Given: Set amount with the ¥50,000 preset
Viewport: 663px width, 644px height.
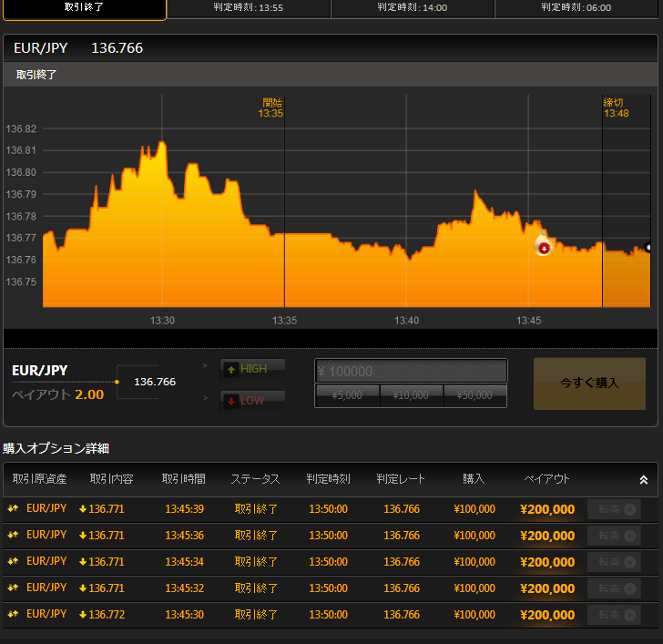Looking at the screenshot, I should (474, 395).
